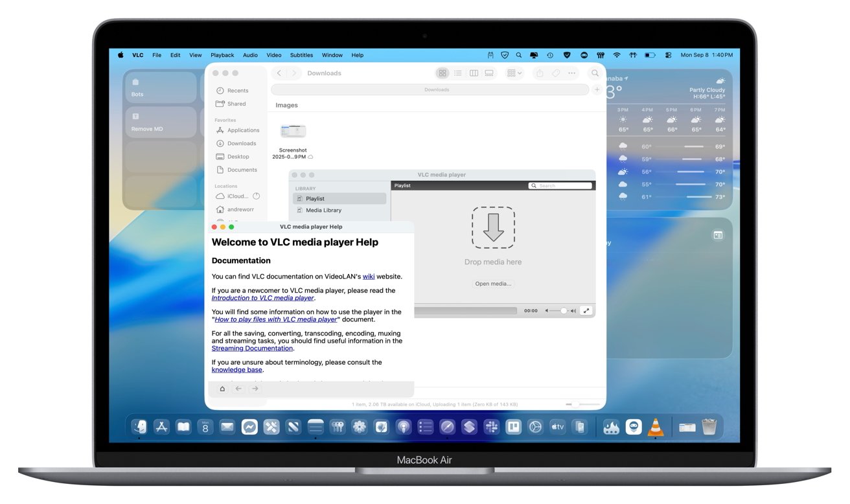
Task: Select Media Library in VLC's sidebar
Action: (x=324, y=210)
